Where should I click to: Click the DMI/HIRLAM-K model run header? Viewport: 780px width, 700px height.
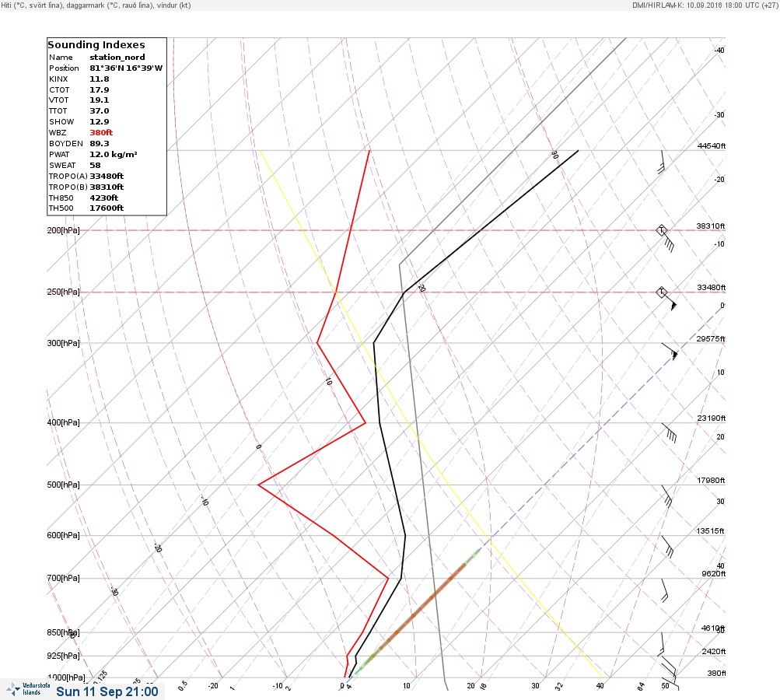pos(705,5)
